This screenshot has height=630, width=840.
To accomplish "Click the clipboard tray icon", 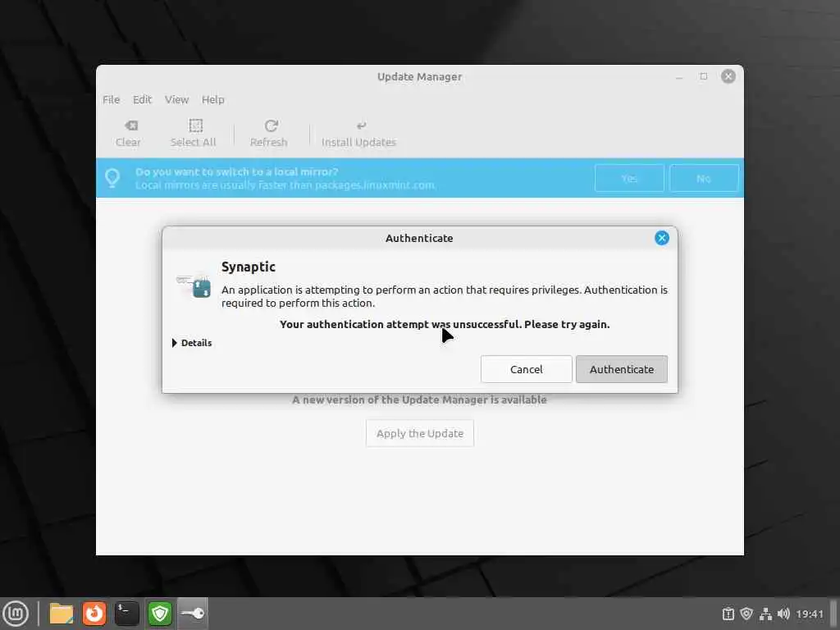I will [x=728, y=614].
